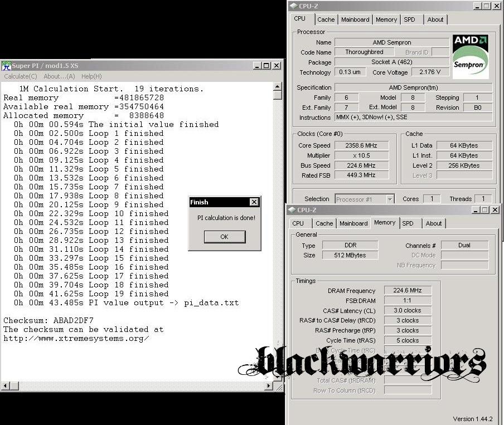Click the Multiplier value x 10.5
This screenshot has width=504, height=425.
[361, 155]
